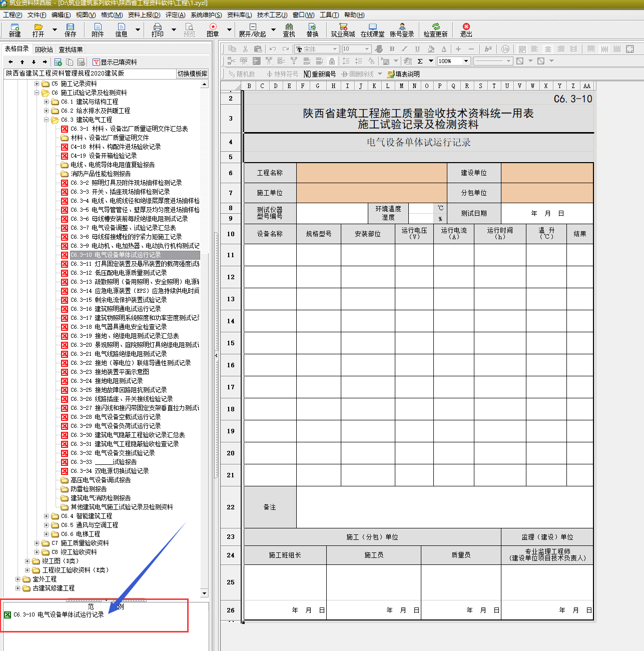Click the orange 工程名称 input cell
Screen dimensions: 644x651
coord(372,173)
